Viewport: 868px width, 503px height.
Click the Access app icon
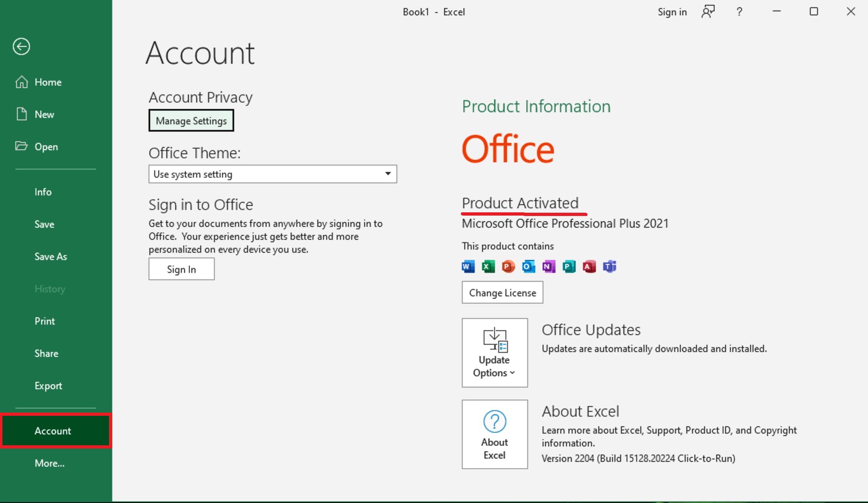[x=589, y=266]
